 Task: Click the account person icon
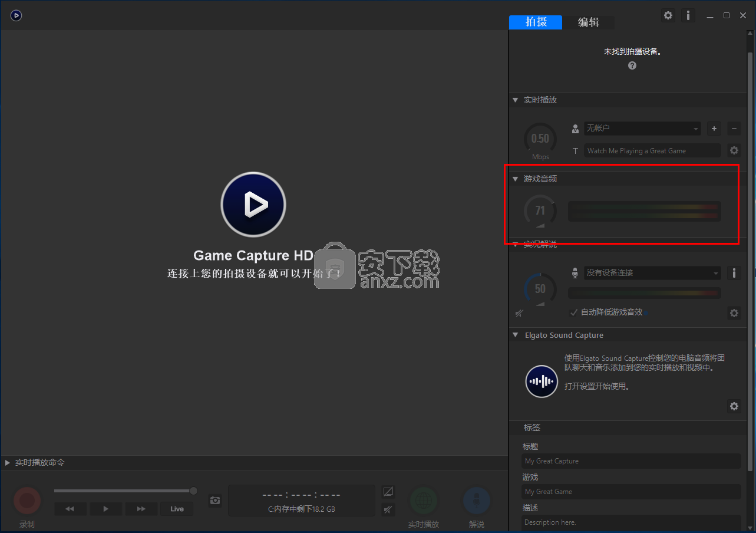575,129
